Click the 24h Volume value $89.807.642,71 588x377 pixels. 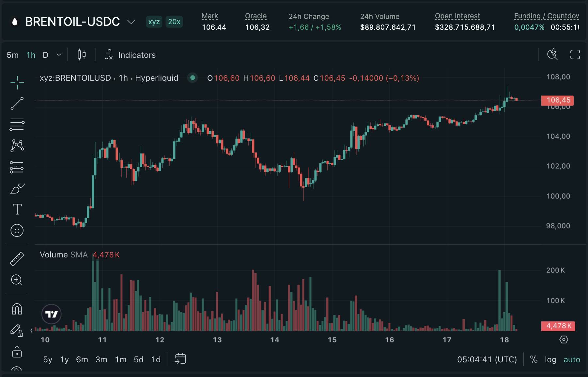point(388,27)
